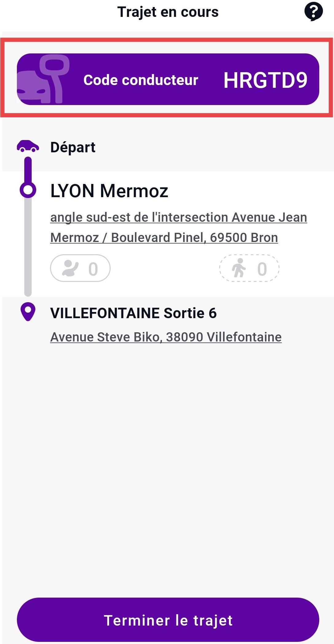Click the seated passenger icon
334x644 pixels.
click(x=70, y=268)
